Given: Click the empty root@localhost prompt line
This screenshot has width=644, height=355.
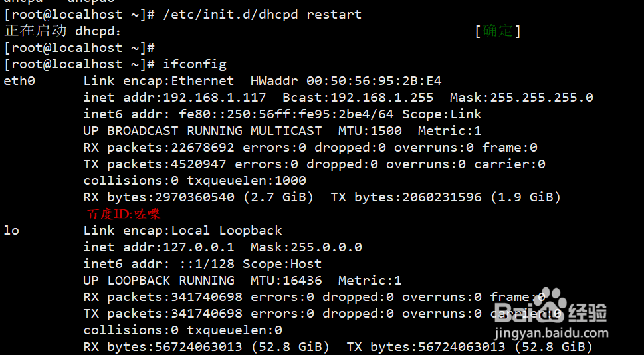Looking at the screenshot, I should point(79,48).
